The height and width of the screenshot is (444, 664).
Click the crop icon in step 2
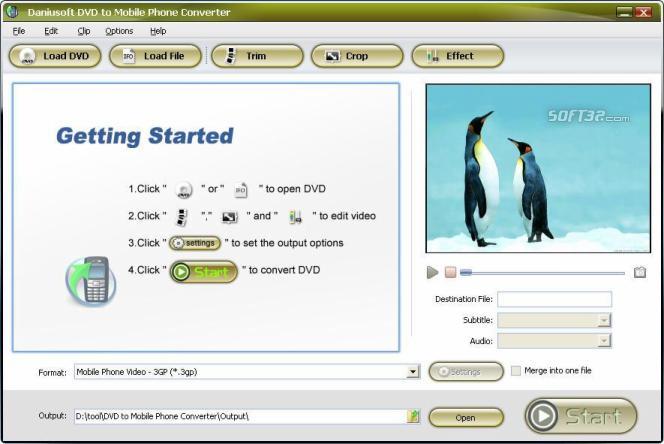[229, 217]
